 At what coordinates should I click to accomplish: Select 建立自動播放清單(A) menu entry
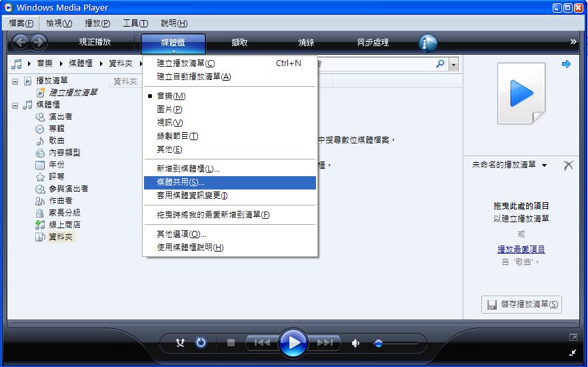click(x=230, y=77)
